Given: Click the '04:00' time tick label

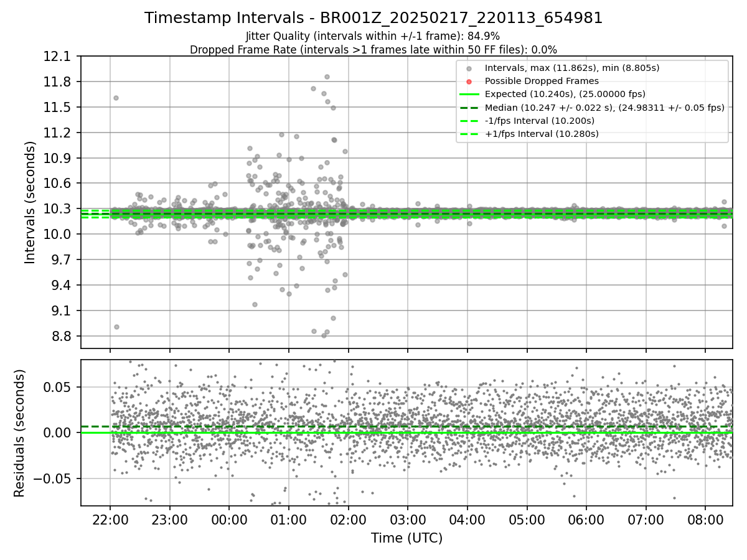Looking at the screenshot, I should (467, 520).
